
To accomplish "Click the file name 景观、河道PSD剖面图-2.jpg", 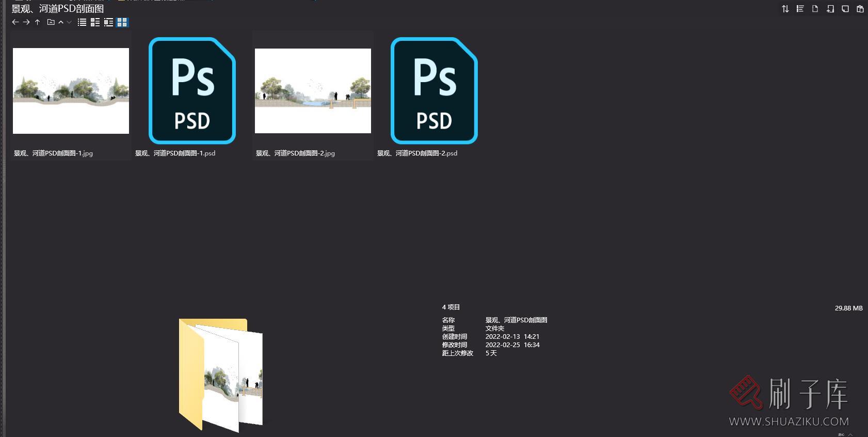I will pyautogui.click(x=295, y=153).
